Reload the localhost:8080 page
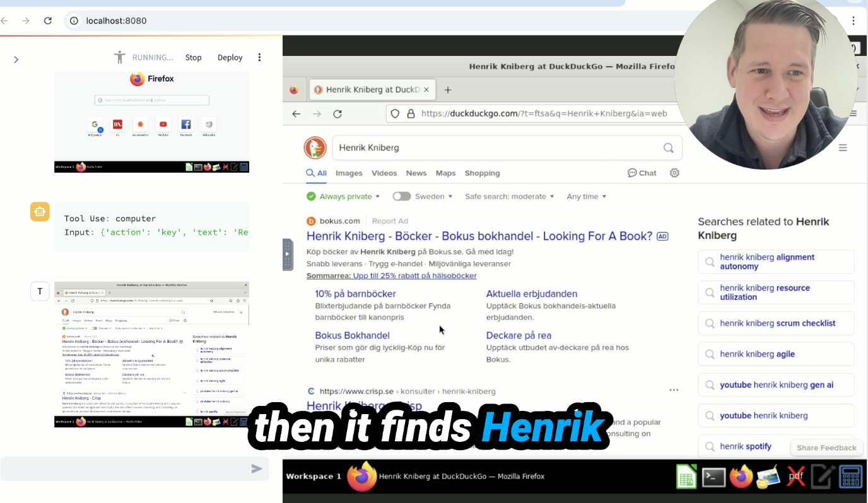Screen dimensions: 868x503 point(47,21)
